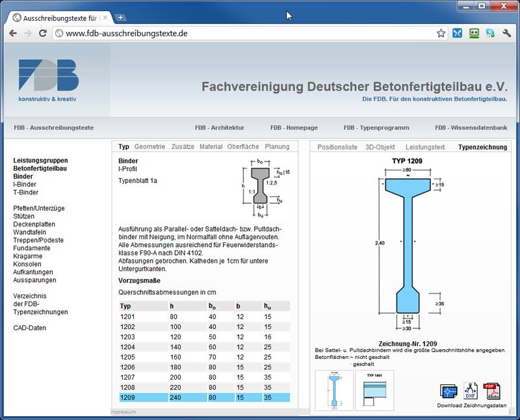Select highlighted row Typ 1209

coord(204,397)
